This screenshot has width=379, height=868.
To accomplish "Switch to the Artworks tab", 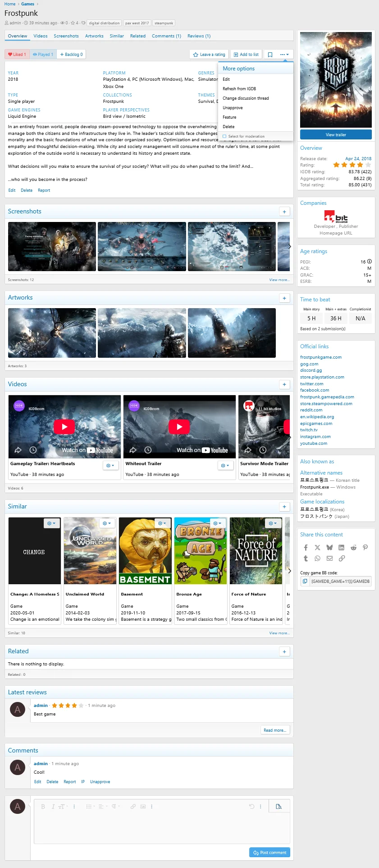I will pos(94,36).
